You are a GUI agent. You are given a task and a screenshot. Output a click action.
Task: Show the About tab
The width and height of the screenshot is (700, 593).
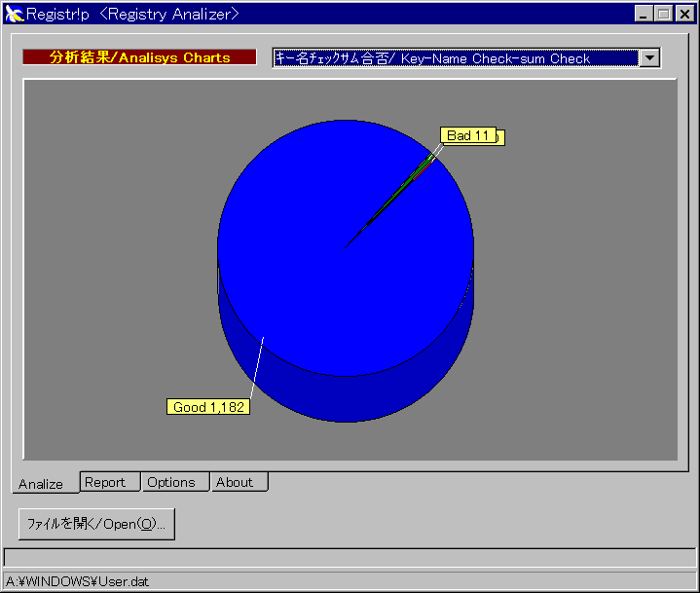(235, 482)
